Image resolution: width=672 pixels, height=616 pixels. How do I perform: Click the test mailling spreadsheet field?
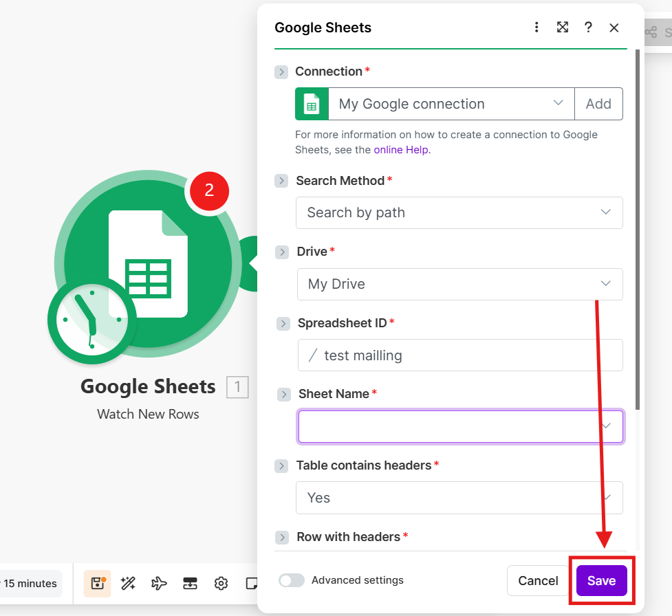(x=460, y=355)
